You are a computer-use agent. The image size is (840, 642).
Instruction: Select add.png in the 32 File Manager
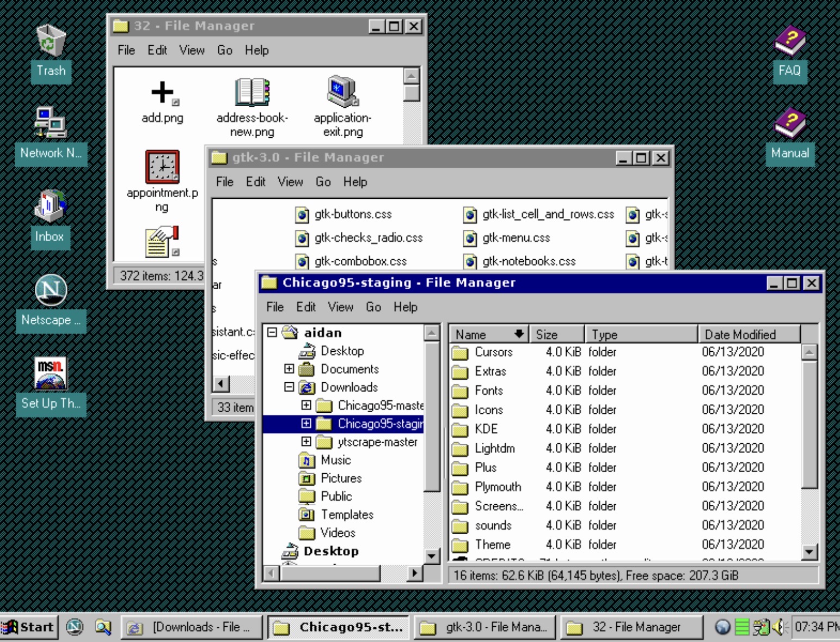click(162, 102)
